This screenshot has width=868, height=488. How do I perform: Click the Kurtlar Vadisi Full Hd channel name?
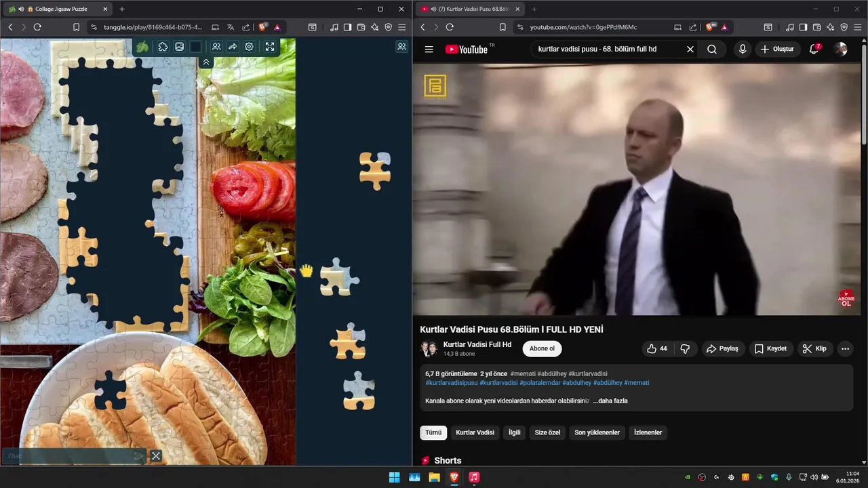pos(477,344)
